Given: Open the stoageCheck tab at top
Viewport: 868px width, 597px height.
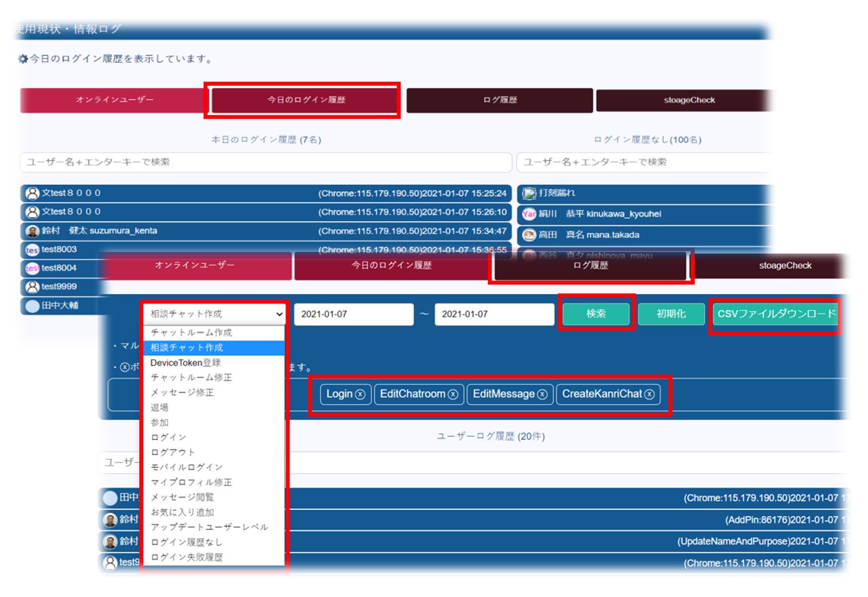Looking at the screenshot, I should tap(689, 100).
